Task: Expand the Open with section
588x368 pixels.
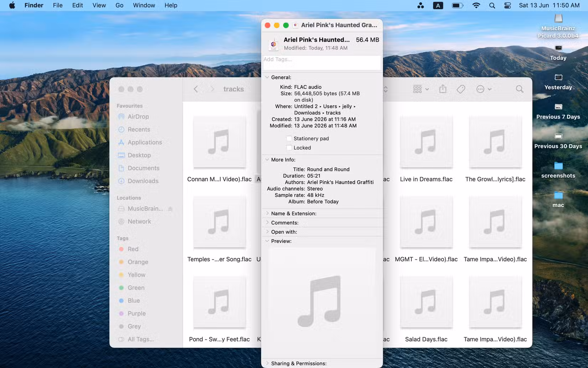Action: point(267,232)
